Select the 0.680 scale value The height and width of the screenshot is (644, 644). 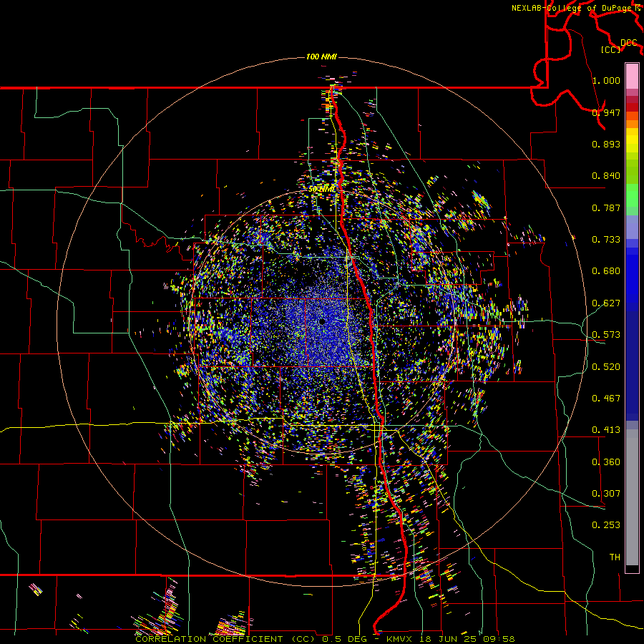point(606,271)
